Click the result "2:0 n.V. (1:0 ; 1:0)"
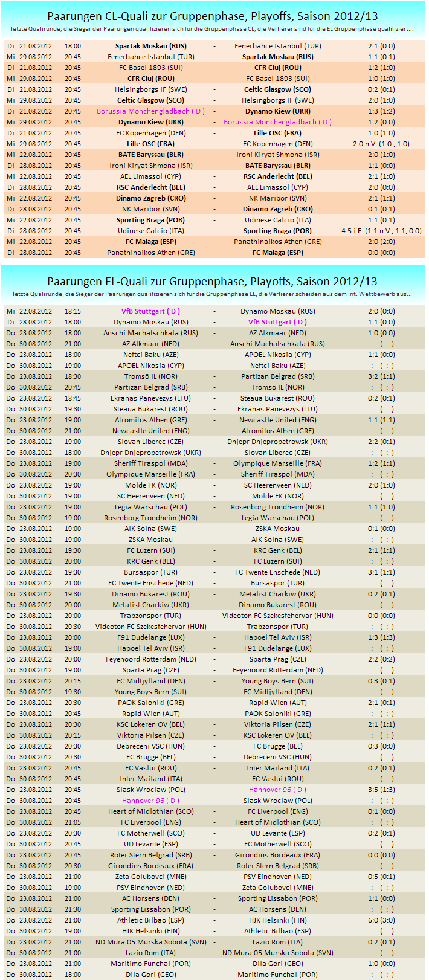 (x=381, y=144)
